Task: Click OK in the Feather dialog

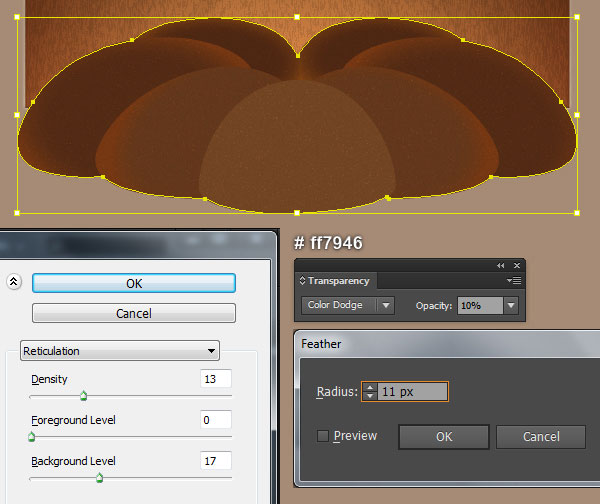Action: pos(444,437)
